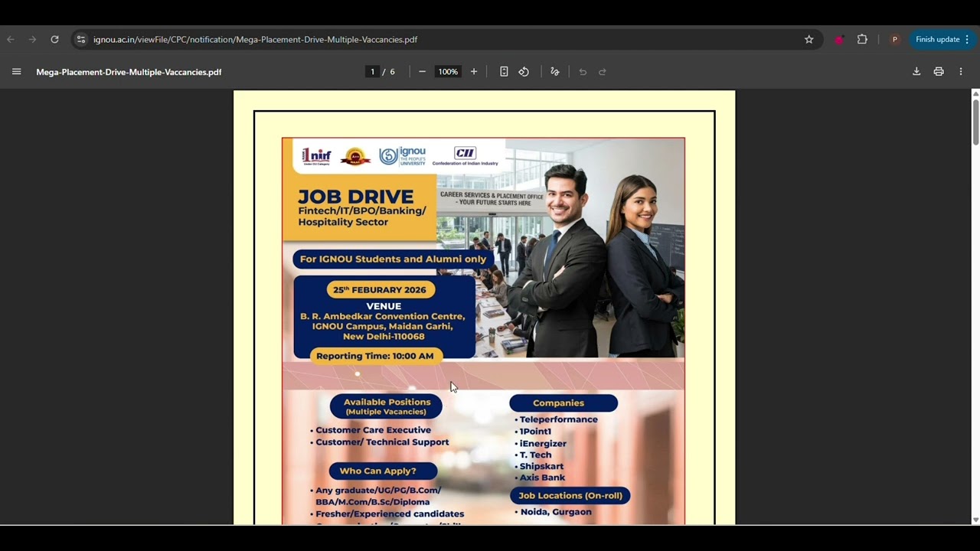Image resolution: width=980 pixels, height=551 pixels.
Task: Bookmark this page with star icon
Action: click(808, 39)
